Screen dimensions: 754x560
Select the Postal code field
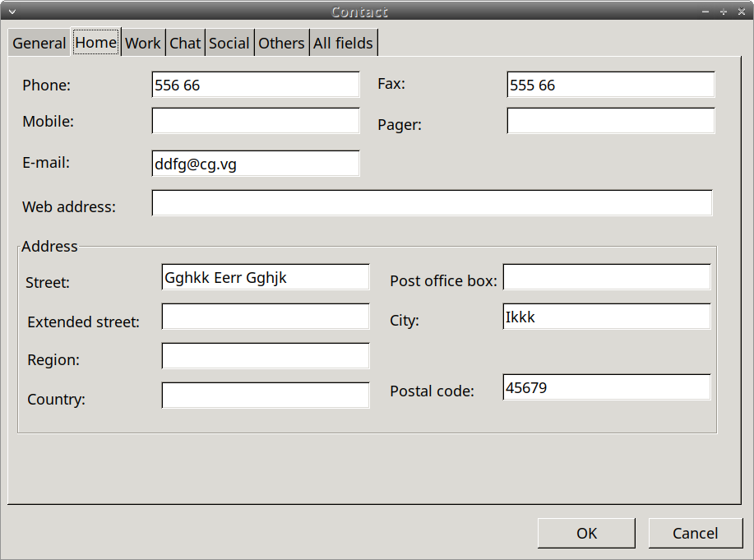(x=607, y=387)
